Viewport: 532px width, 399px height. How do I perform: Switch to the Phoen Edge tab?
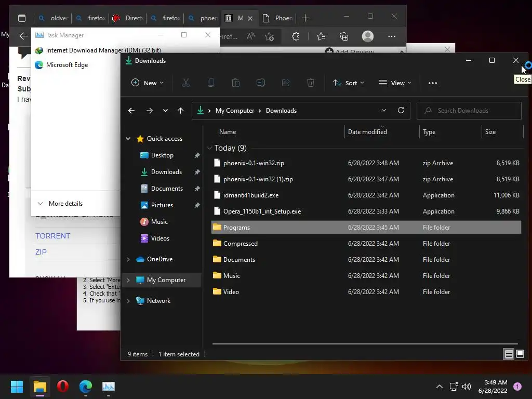tap(277, 18)
